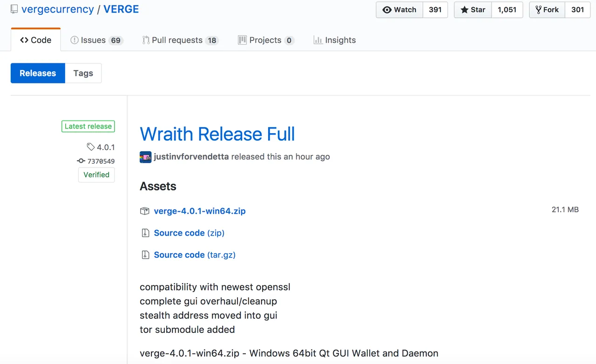
Task: Click the file icon beside Source code (tar.gz)
Action: pos(145,255)
